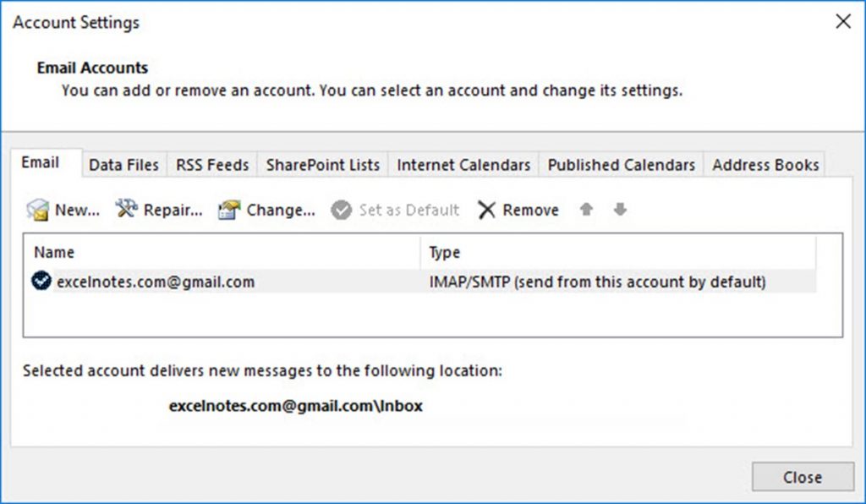Switch to the Data Files tab
Image resolution: width=866 pixels, height=504 pixels.
[123, 165]
